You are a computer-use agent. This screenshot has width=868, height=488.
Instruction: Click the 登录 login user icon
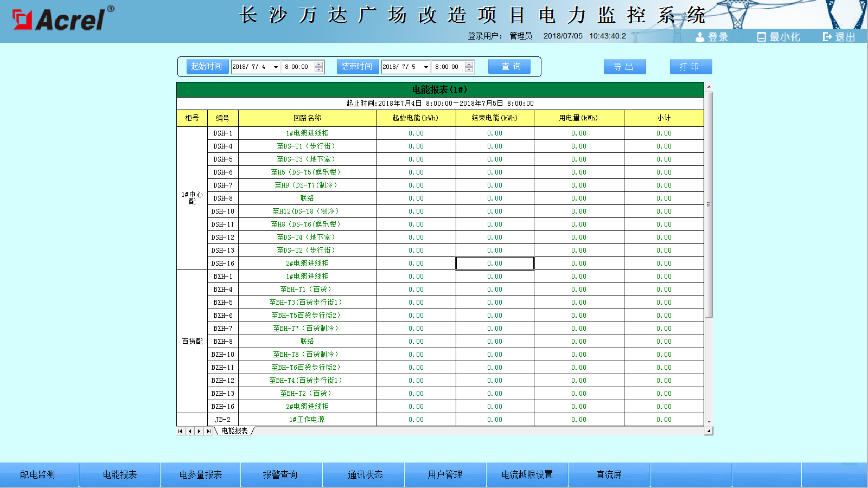(700, 37)
